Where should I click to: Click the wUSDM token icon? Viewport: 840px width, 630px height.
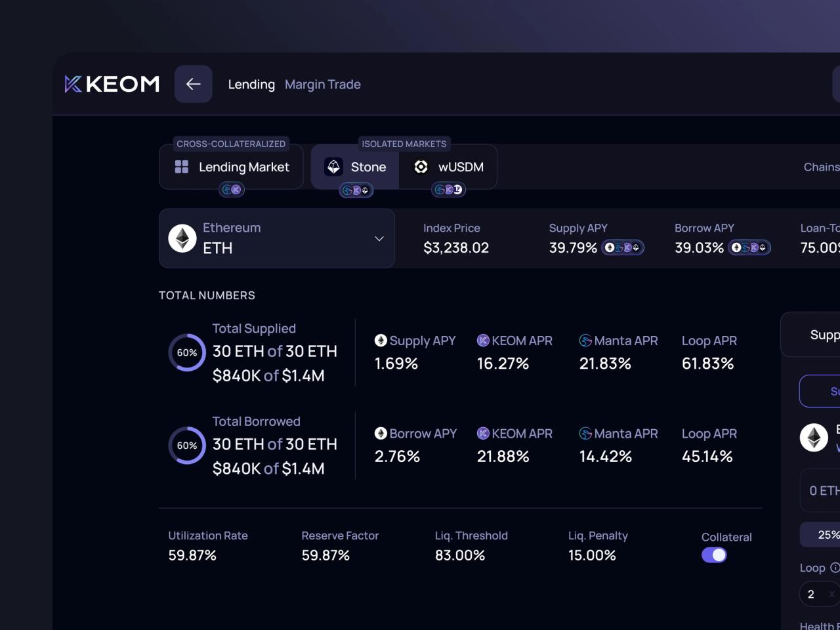[x=421, y=167]
